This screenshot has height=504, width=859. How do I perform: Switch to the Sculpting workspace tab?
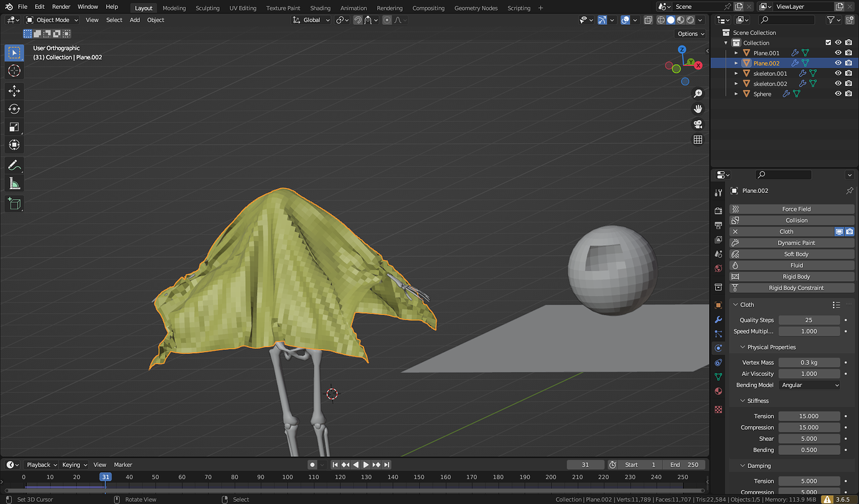tap(207, 8)
